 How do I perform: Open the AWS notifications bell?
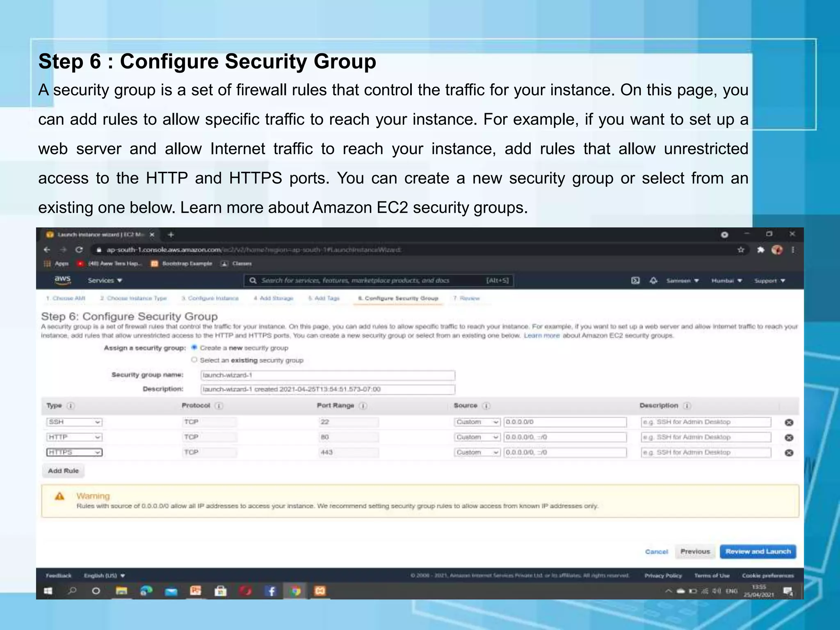pos(653,281)
